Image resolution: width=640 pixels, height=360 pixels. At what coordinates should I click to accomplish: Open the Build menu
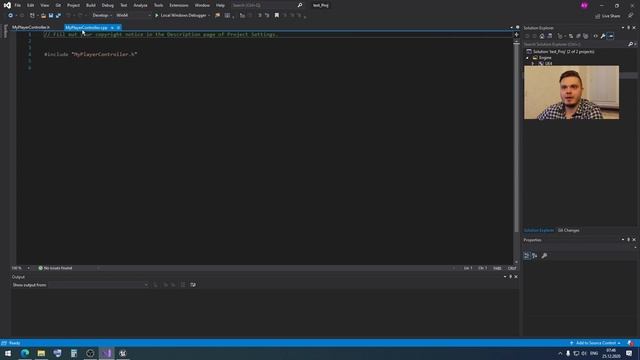click(x=91, y=5)
